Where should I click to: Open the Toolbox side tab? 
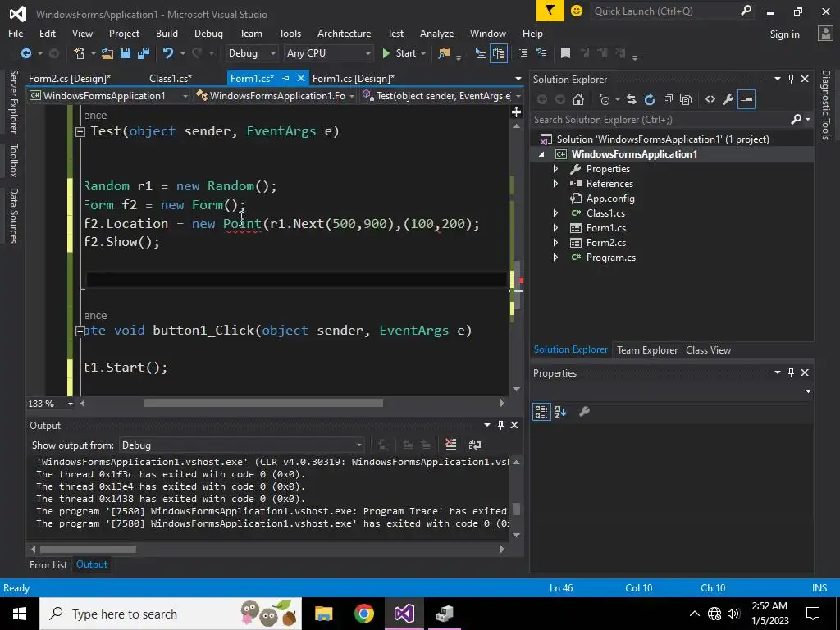click(14, 160)
